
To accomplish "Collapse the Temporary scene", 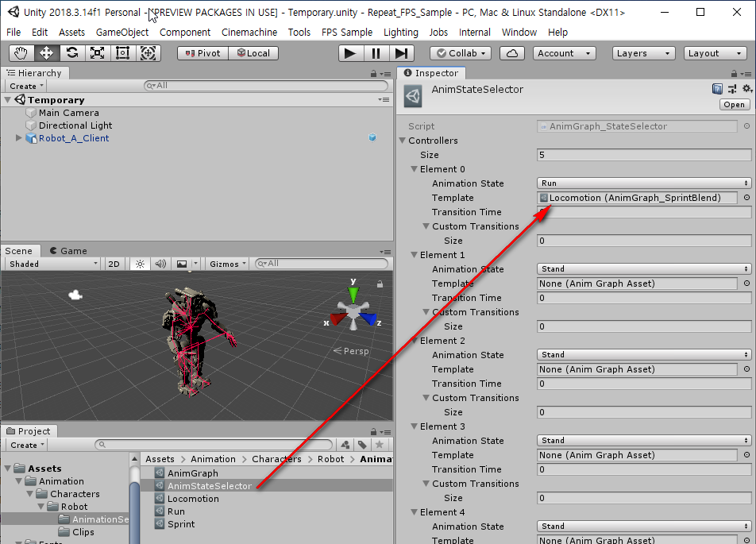I will point(8,100).
